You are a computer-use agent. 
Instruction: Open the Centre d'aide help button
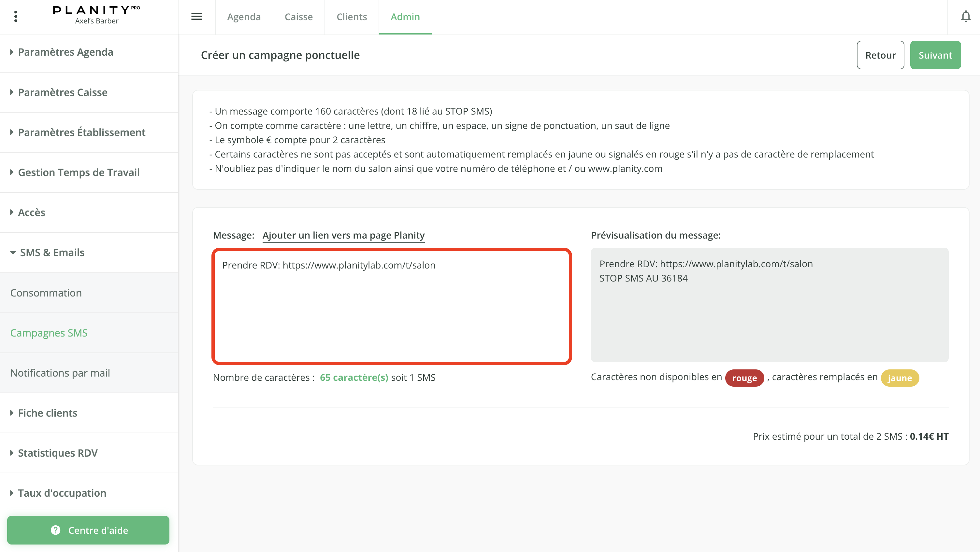coord(88,530)
